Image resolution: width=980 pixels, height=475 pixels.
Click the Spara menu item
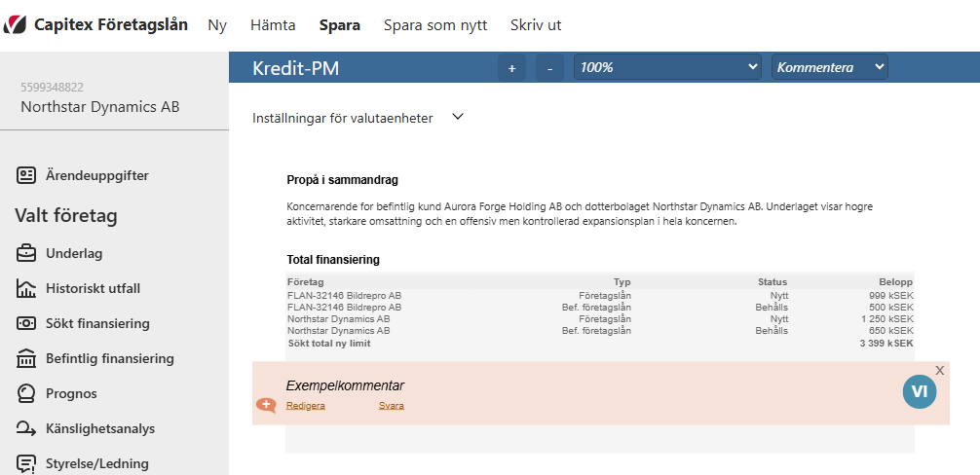[339, 25]
